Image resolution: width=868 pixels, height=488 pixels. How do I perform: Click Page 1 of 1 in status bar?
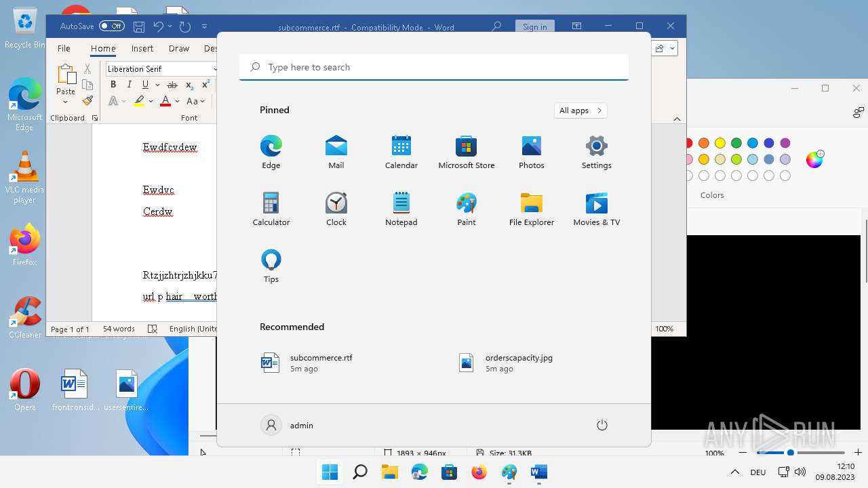pos(71,329)
